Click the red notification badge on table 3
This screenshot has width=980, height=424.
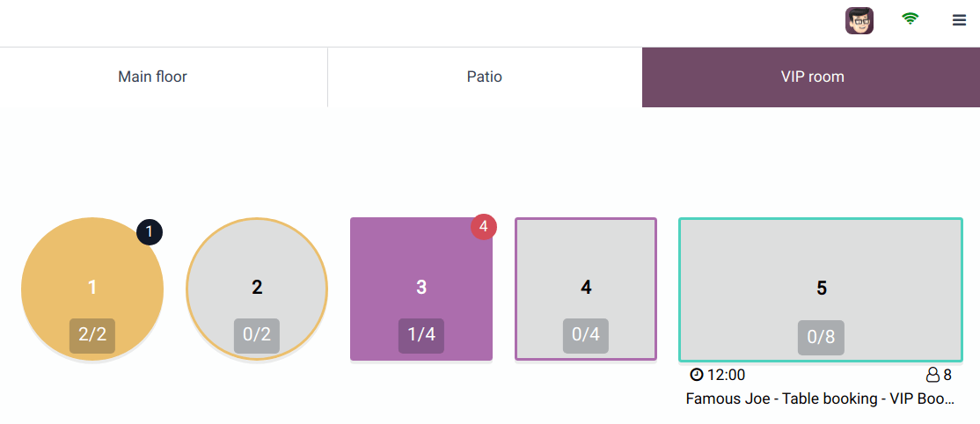tap(484, 227)
